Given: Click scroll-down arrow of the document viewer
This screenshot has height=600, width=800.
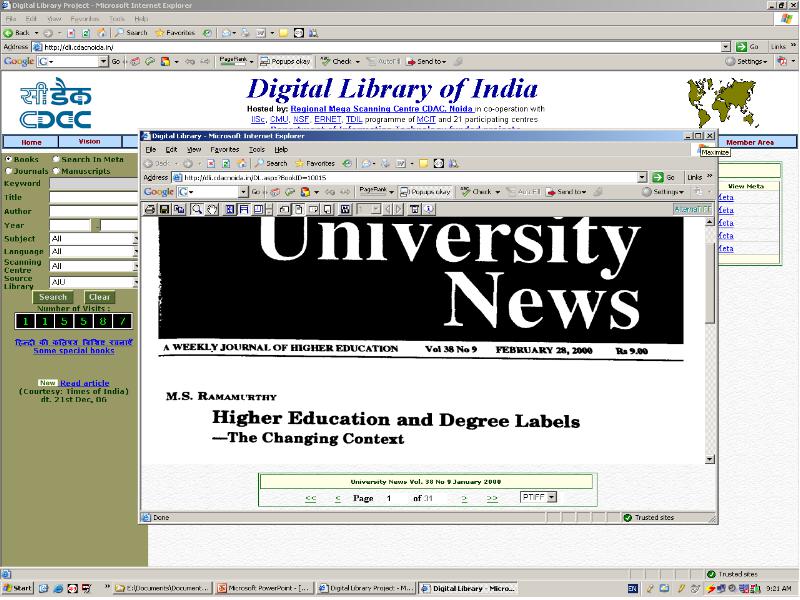Looking at the screenshot, I should pos(710,460).
